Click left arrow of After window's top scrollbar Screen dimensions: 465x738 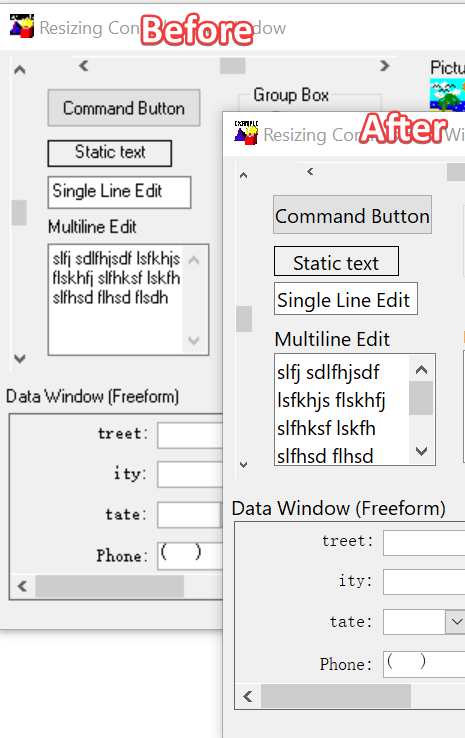tap(310, 172)
